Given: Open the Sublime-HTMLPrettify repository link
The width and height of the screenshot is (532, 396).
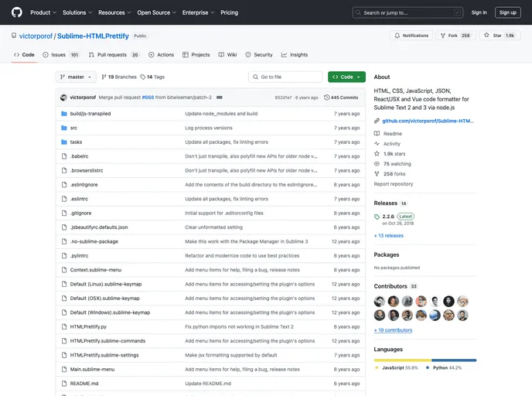Looking at the screenshot, I should [93, 36].
